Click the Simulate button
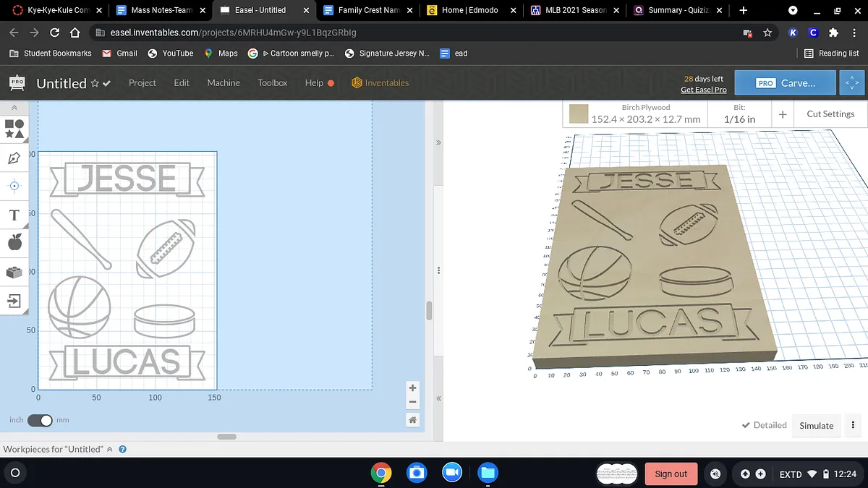 coord(816,425)
